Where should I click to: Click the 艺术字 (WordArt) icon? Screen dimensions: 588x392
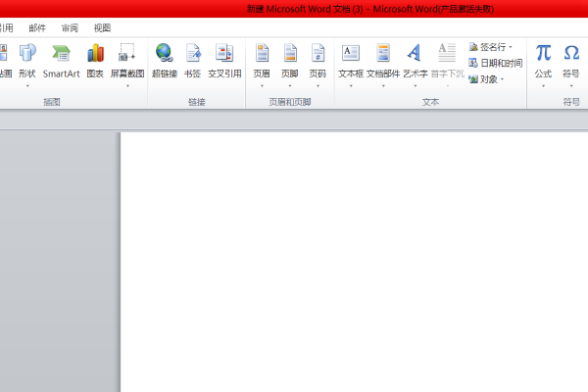(415, 60)
